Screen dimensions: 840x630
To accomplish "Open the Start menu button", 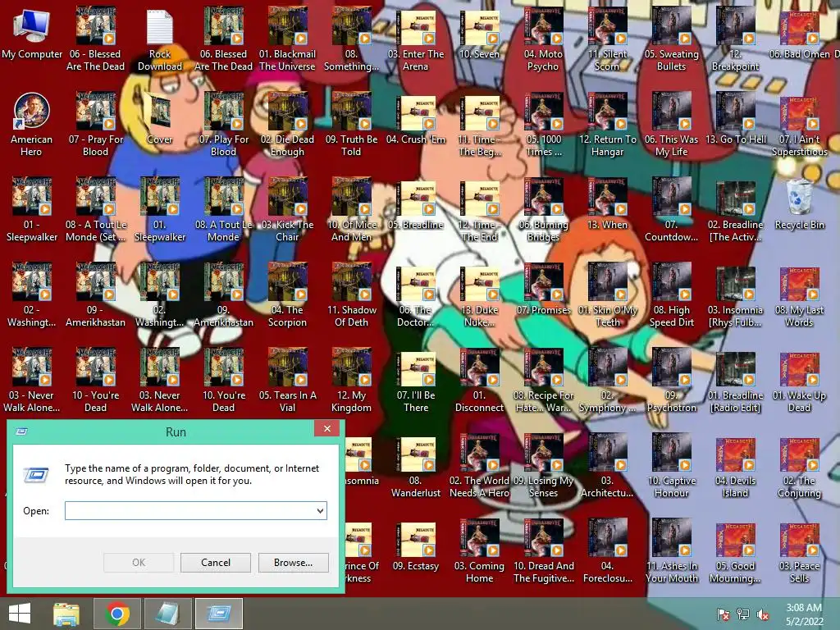I will click(20, 614).
